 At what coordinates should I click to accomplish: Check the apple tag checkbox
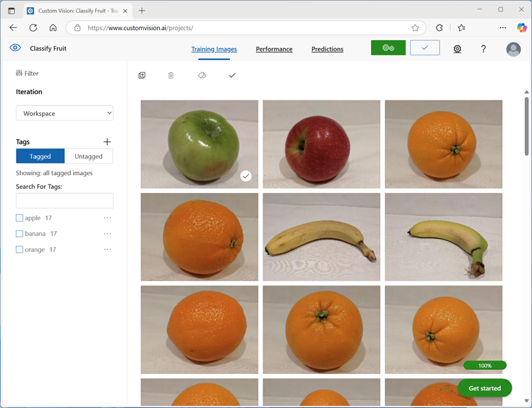19,218
